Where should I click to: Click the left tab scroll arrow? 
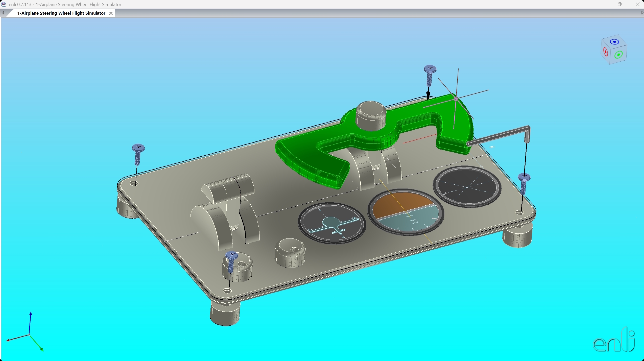[3, 13]
